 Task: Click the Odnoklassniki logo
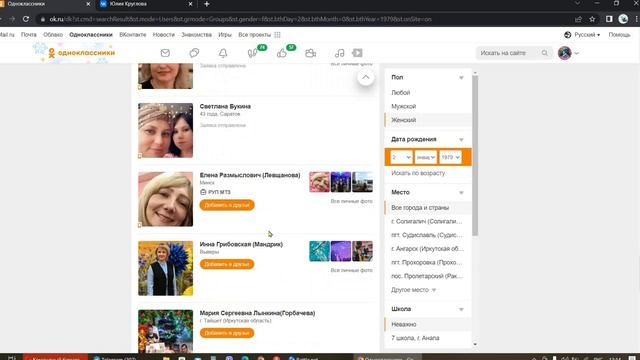82,53
